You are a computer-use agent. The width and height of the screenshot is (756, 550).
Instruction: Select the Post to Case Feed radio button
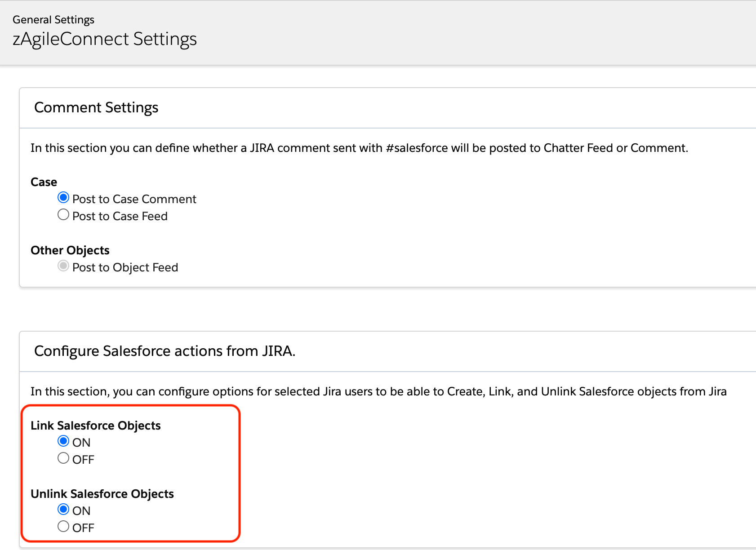[x=63, y=215]
